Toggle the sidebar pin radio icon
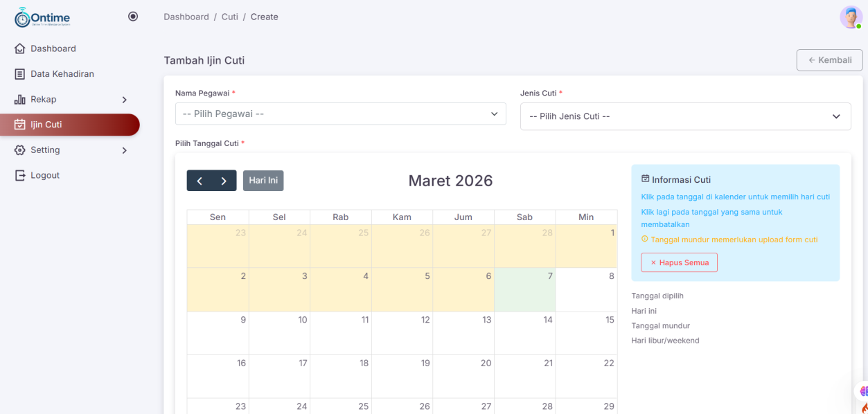The width and height of the screenshot is (868, 414). tap(133, 17)
